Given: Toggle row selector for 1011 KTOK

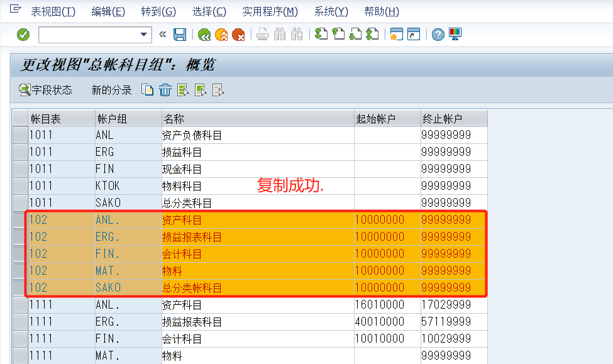Looking at the screenshot, I should point(20,186).
